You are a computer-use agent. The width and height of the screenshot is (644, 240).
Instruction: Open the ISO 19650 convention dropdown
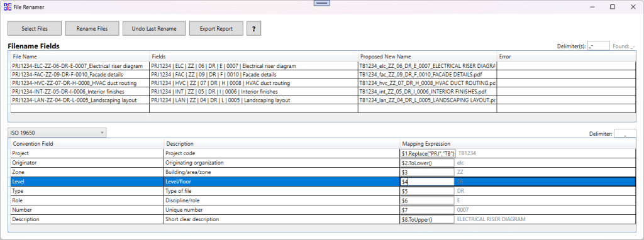57,133
